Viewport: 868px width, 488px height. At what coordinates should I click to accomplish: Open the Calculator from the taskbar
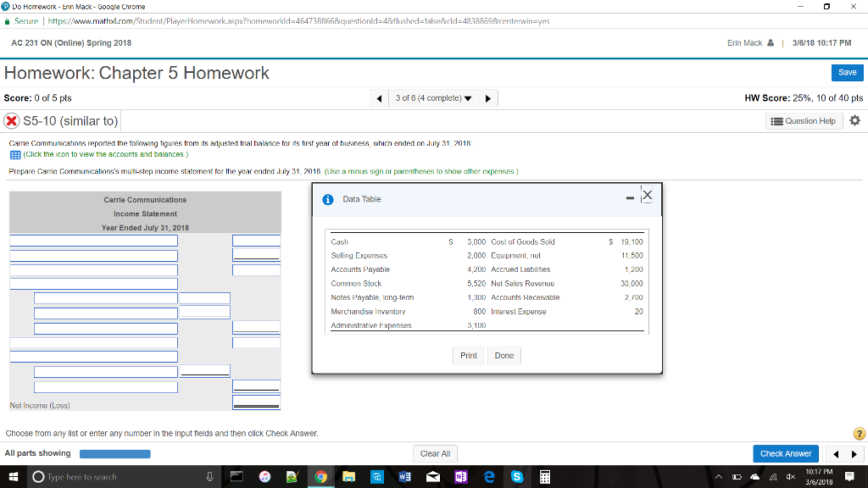[545, 477]
